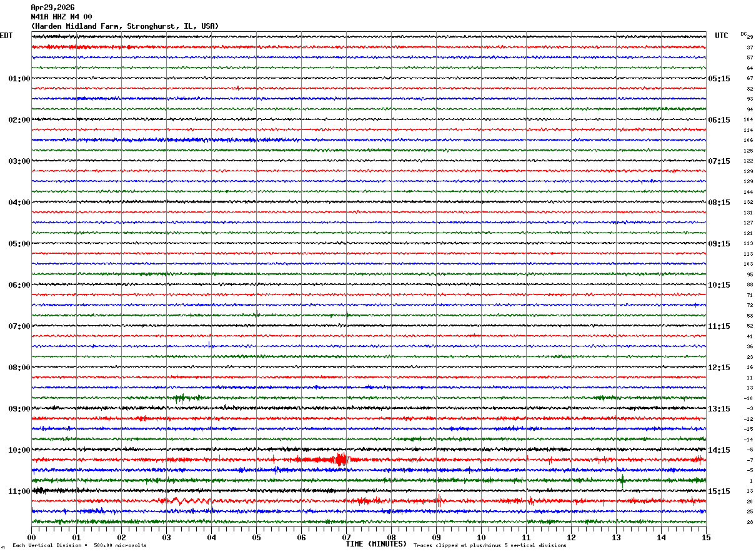Viewport: 756px width, 554px height.
Task: Click the DC offset value '37'
Action: tap(750, 48)
